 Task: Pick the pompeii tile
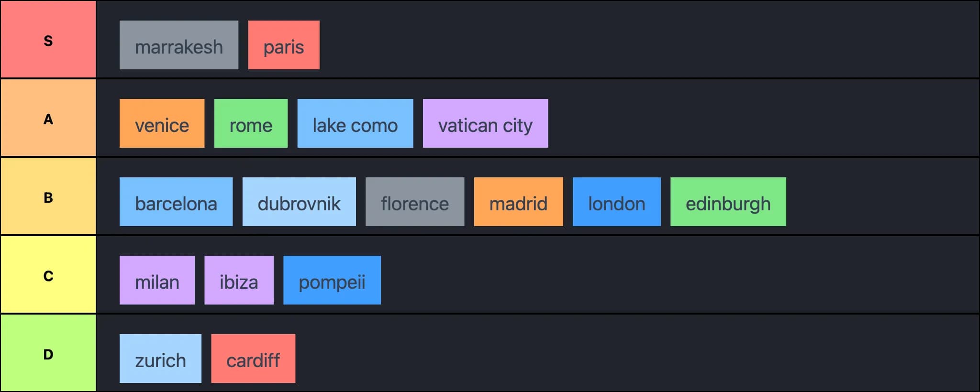pyautogui.click(x=332, y=280)
